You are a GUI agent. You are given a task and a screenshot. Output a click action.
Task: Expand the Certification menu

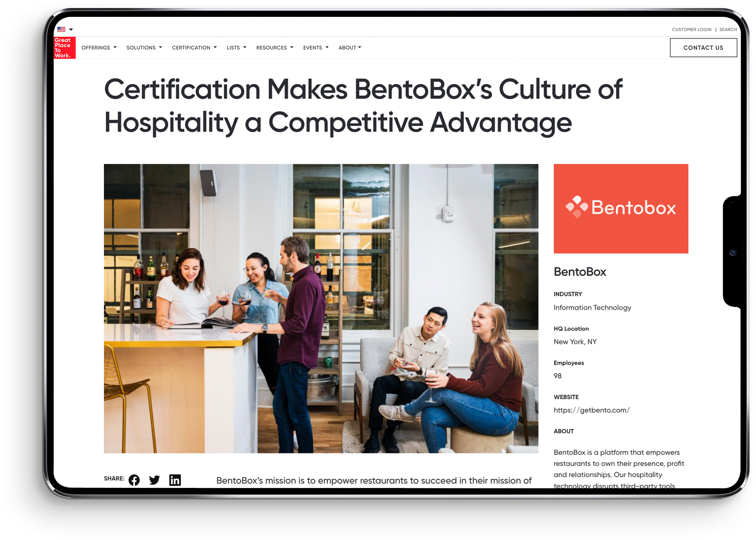point(194,48)
